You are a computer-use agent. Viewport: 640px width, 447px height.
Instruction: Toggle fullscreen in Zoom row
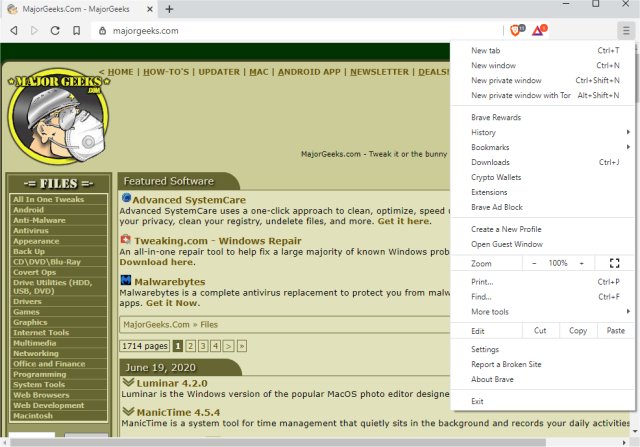tap(614, 263)
